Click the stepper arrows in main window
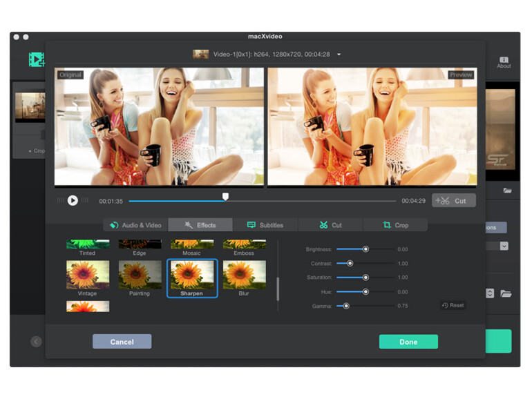This screenshot has width=532, height=399. (x=490, y=293)
